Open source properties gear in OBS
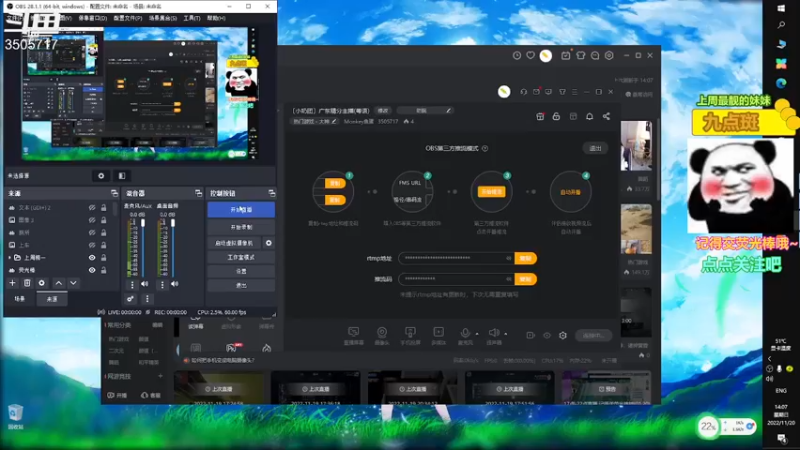 coord(42,283)
